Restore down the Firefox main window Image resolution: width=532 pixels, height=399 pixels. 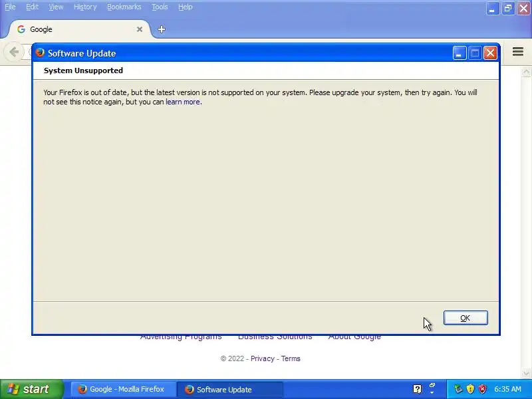click(x=508, y=9)
